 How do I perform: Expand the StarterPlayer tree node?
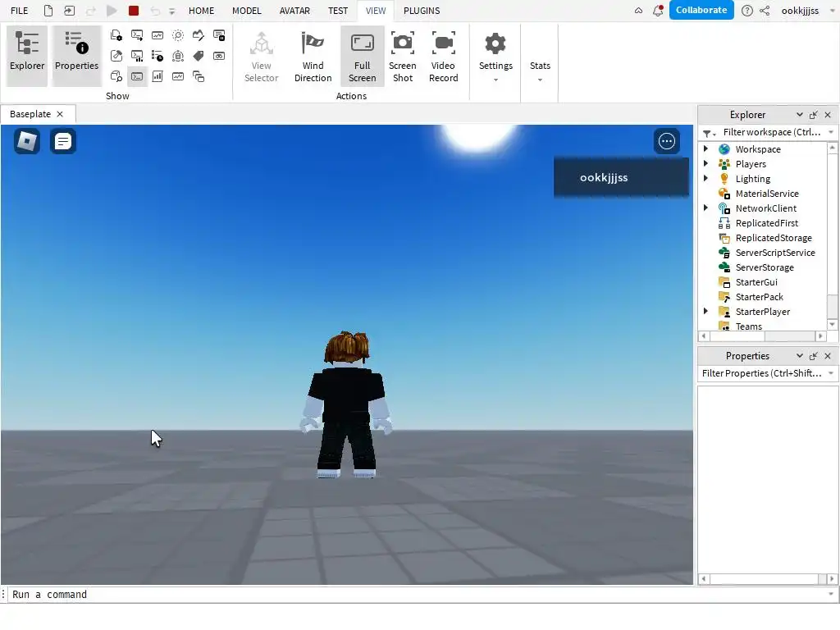(x=705, y=311)
